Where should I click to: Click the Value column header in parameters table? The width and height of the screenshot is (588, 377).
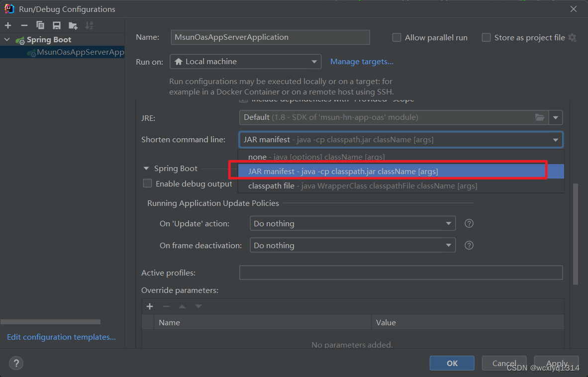point(468,322)
